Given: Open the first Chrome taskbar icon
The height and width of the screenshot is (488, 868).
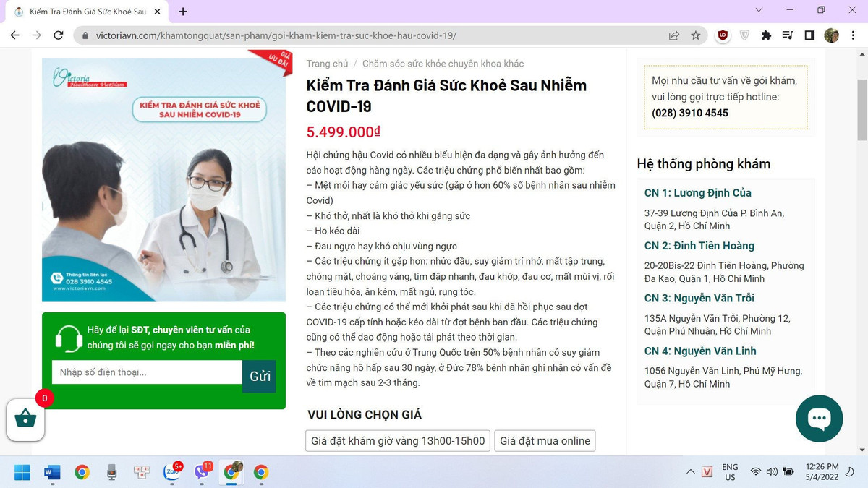Looking at the screenshot, I should 82,473.
